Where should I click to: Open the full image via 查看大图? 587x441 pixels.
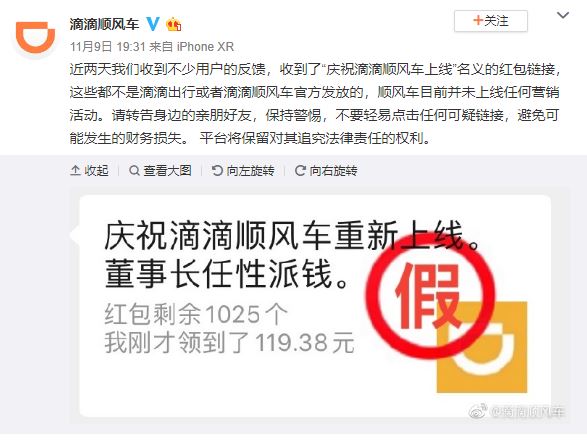click(x=160, y=171)
